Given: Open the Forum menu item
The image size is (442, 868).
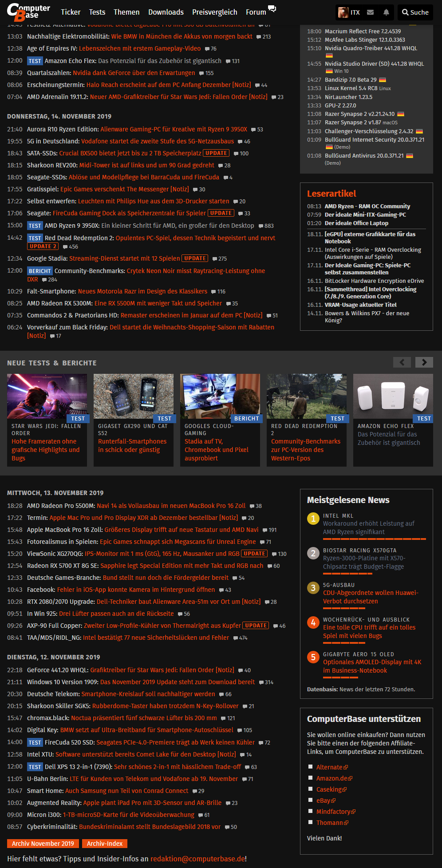Looking at the screenshot, I should coord(256,12).
